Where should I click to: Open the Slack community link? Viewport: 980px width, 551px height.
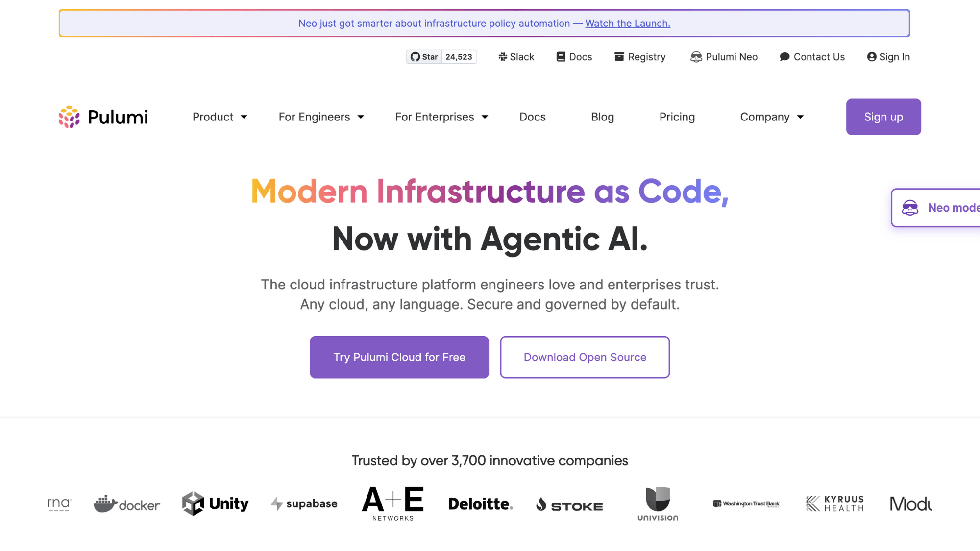(516, 57)
